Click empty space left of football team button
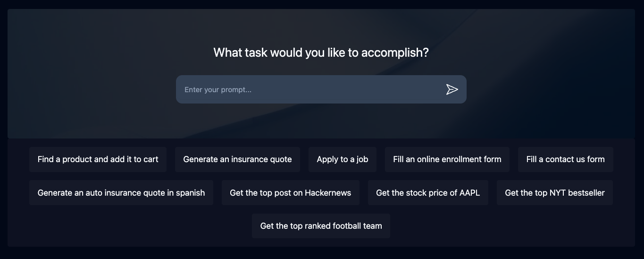The image size is (644, 259). (142, 226)
